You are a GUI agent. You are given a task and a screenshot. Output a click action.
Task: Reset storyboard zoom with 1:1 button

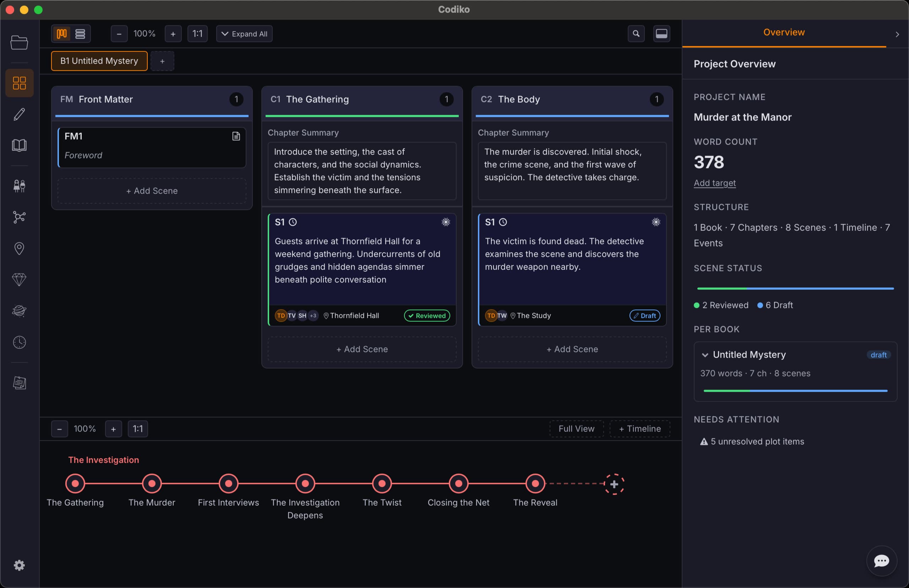[197, 34]
